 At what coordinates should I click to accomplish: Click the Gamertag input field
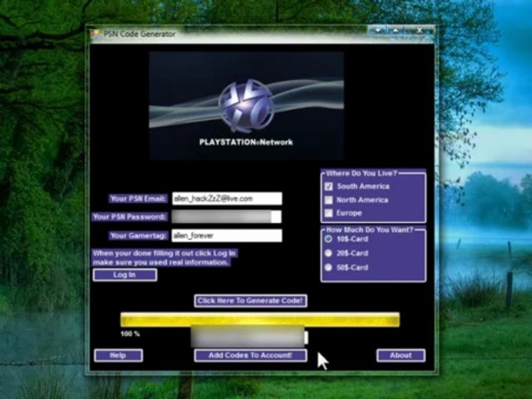pyautogui.click(x=227, y=236)
